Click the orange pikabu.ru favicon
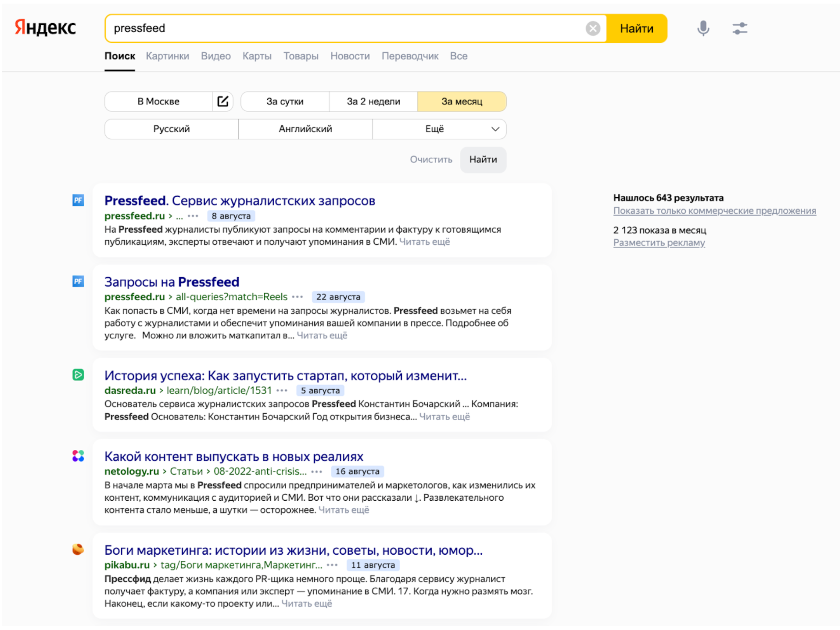Image resolution: width=840 pixels, height=630 pixels. click(78, 549)
